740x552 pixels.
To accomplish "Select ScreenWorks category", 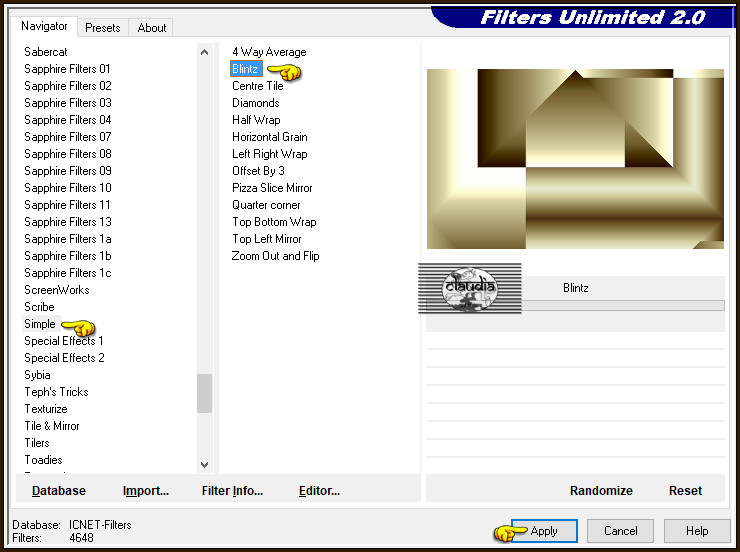I will coord(57,290).
